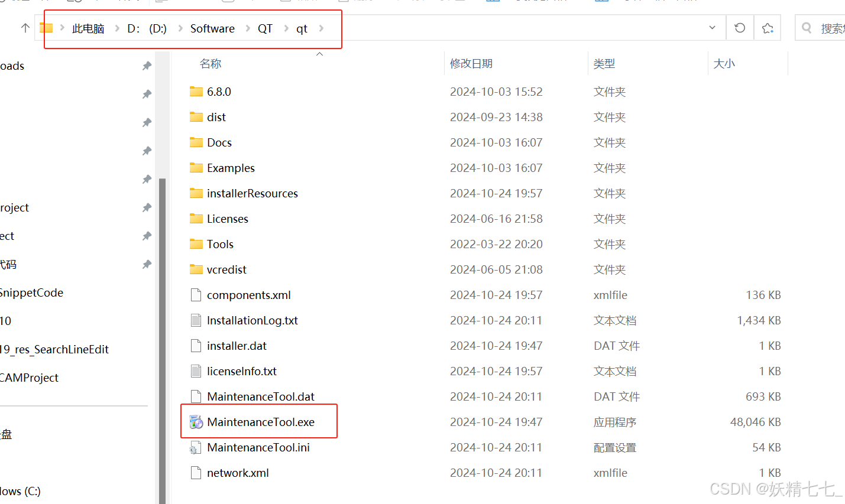Click the MaintenanceTool.ini settings file icon
845x504 pixels.
click(x=196, y=448)
